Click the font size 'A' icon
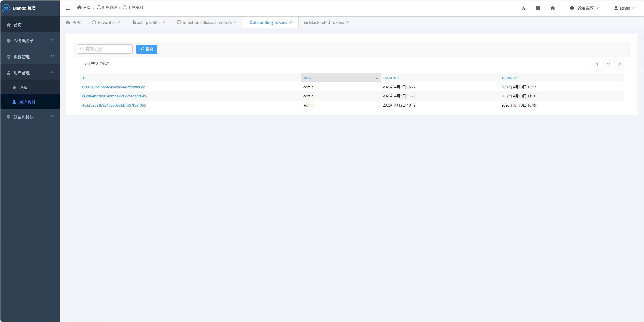Image resolution: width=644 pixels, height=322 pixels. [524, 8]
